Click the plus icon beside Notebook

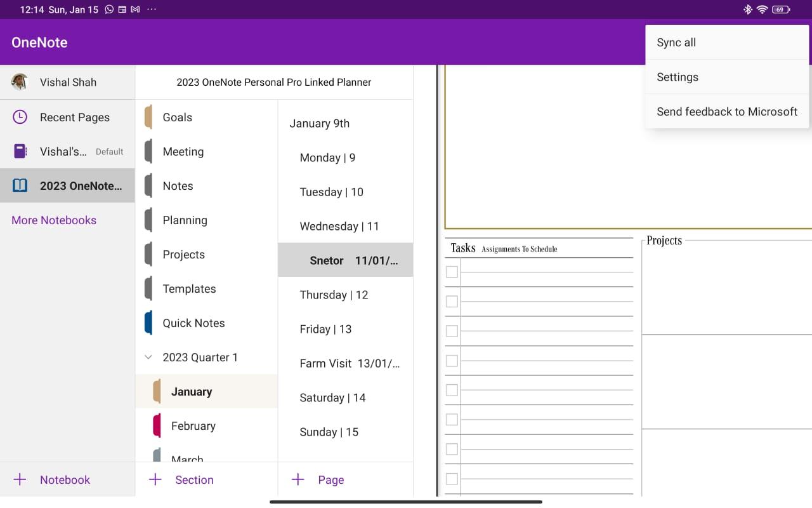20,479
